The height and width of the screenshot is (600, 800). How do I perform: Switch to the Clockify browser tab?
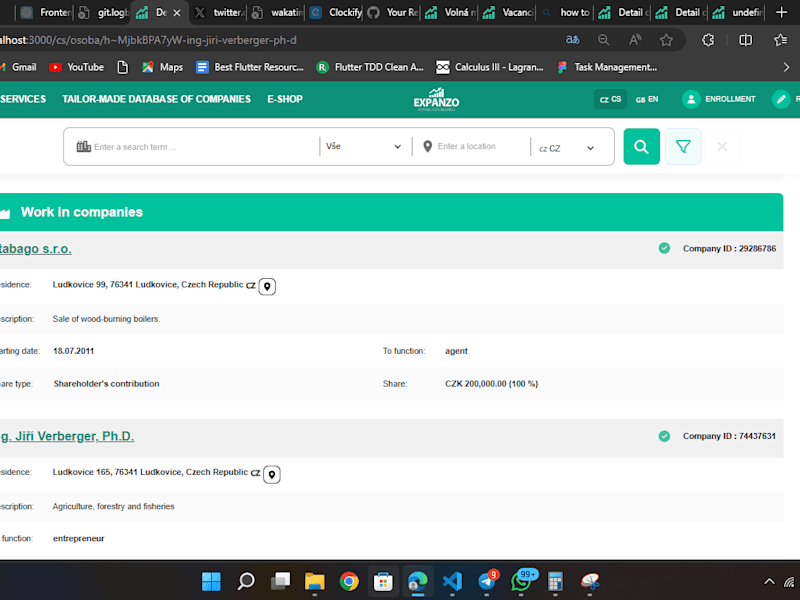[x=336, y=12]
